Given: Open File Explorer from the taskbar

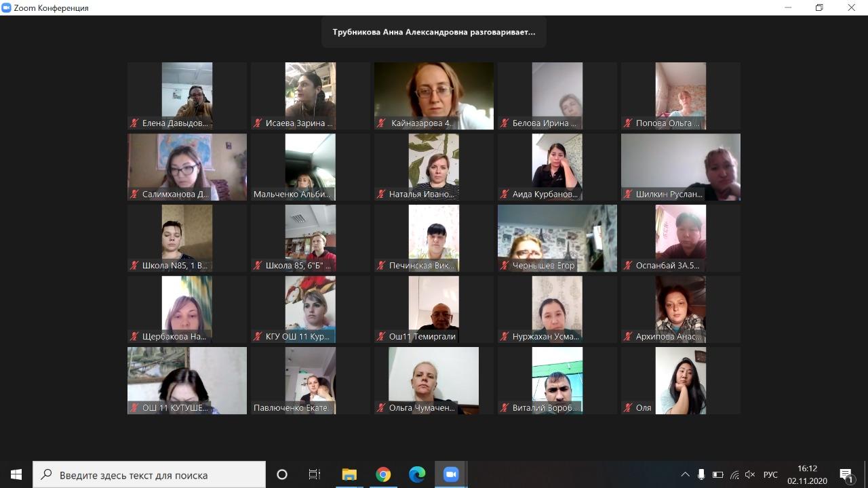Looking at the screenshot, I should (x=349, y=474).
